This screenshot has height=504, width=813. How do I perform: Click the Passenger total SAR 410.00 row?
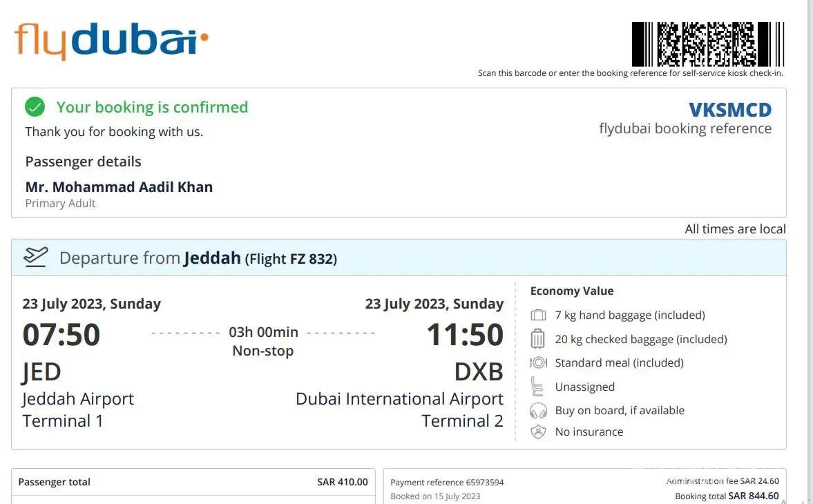tap(193, 482)
